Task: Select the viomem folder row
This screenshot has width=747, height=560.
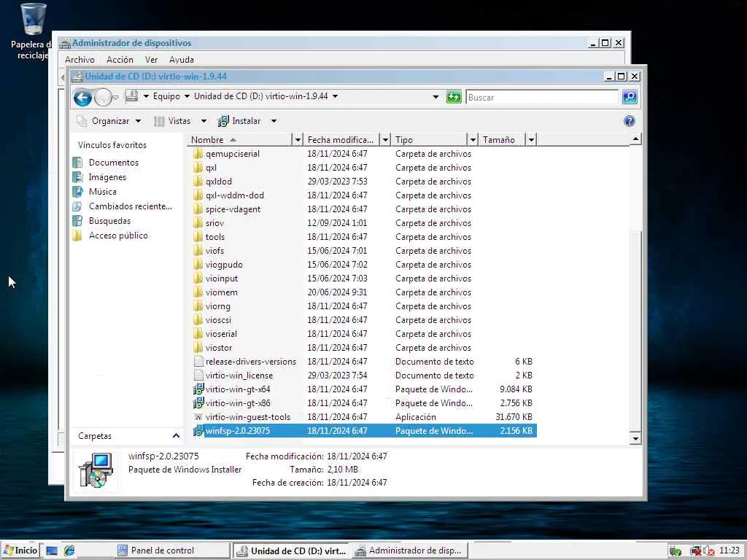Action: pos(364,292)
